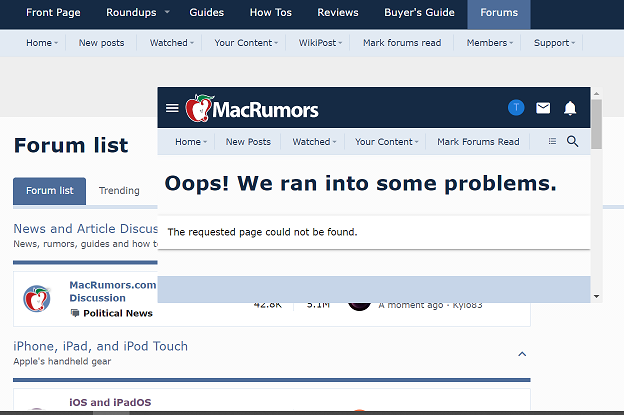
Task: Collapse the iPhone, iPad, and iPod Touch section
Action: point(522,354)
